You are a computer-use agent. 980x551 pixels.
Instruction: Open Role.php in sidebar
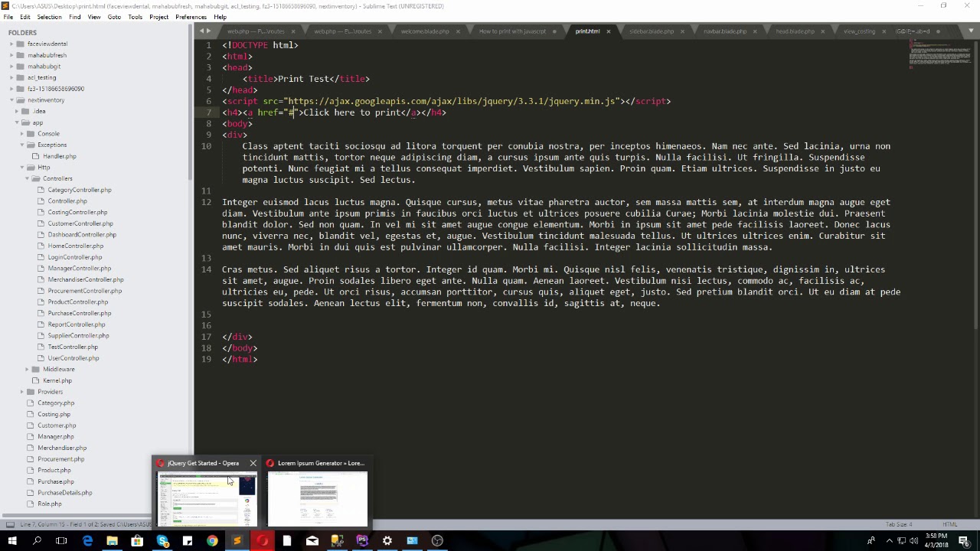50,504
